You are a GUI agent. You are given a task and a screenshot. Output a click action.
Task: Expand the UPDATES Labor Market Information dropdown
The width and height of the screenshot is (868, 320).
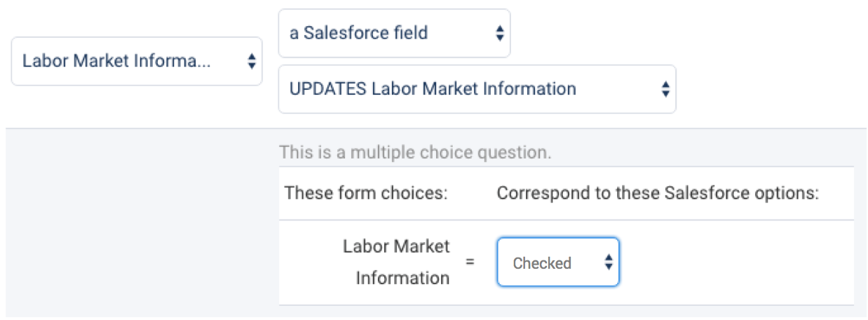click(x=477, y=89)
